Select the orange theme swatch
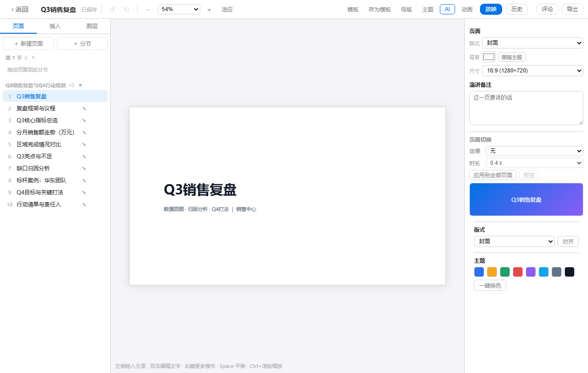The image size is (588, 373). coord(492,272)
